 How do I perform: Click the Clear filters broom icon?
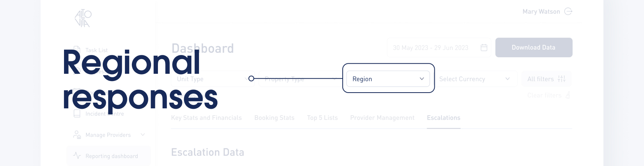tap(568, 95)
